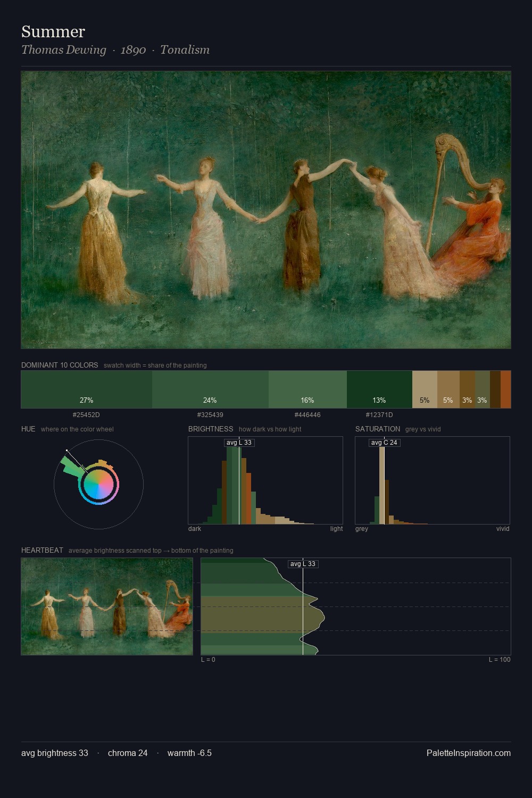The image size is (532, 798).
Task: Open the large Summer painting image
Action: (x=266, y=210)
